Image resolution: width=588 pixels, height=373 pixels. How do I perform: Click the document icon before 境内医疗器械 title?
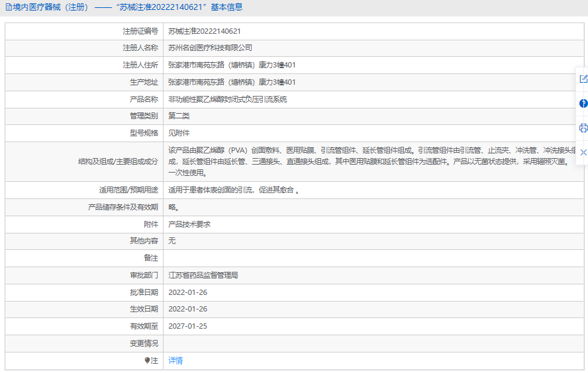coord(8,7)
